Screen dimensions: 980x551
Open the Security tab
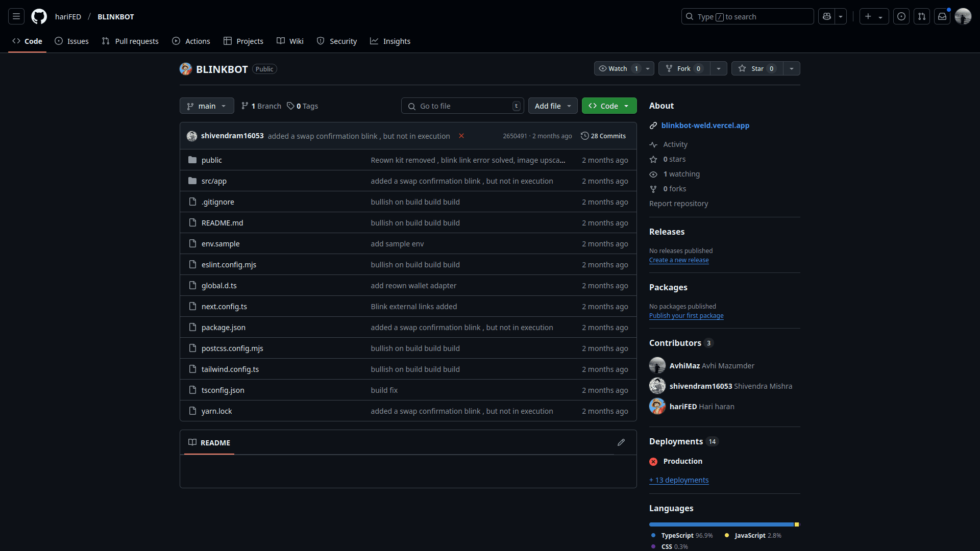337,41
